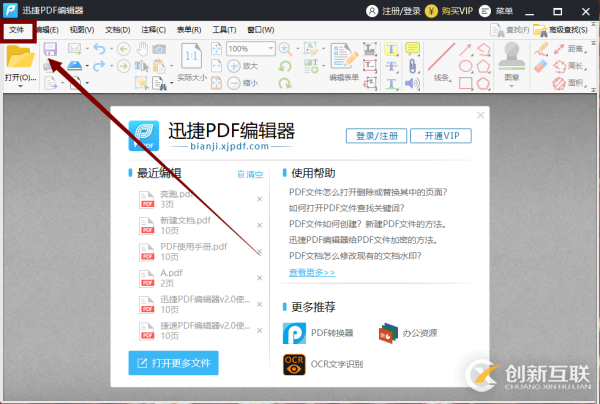Expand the Stamp tool dropdown arrow

512,86
